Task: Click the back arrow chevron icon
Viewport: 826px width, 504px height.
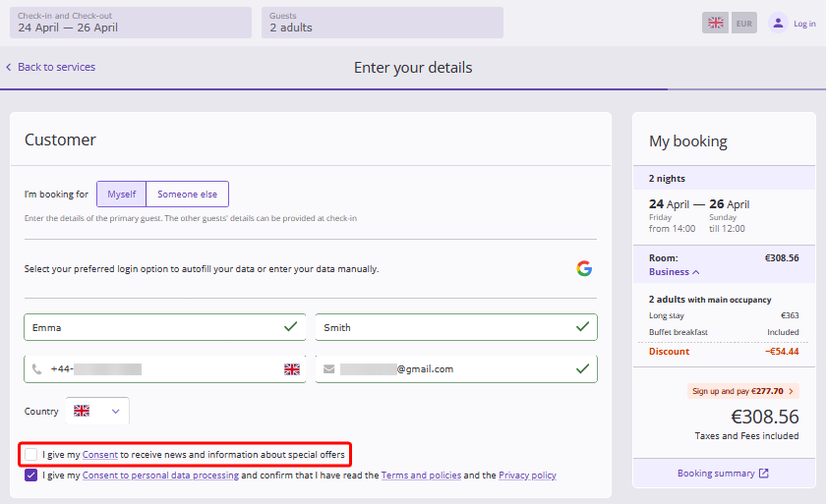Action: pos(9,68)
